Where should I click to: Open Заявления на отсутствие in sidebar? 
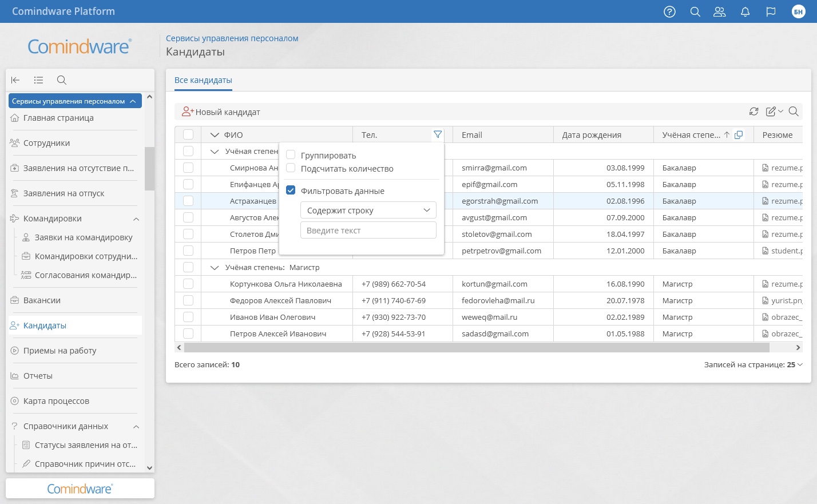(x=78, y=168)
